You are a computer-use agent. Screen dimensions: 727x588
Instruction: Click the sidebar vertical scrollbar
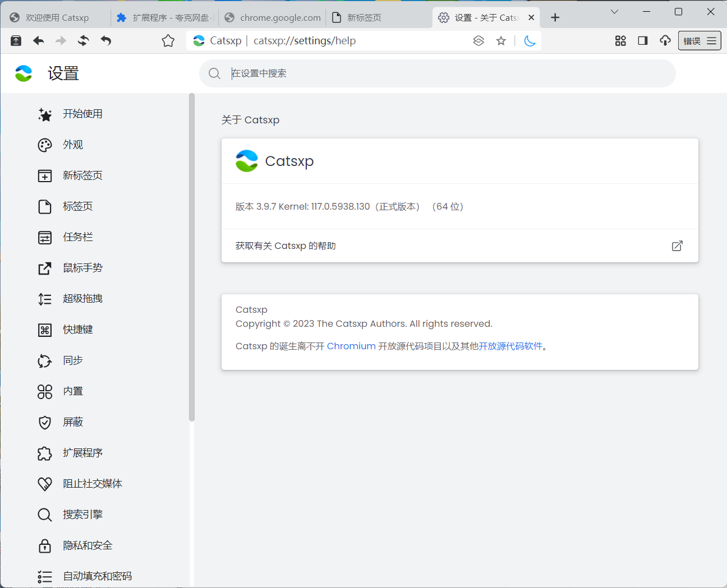192,257
